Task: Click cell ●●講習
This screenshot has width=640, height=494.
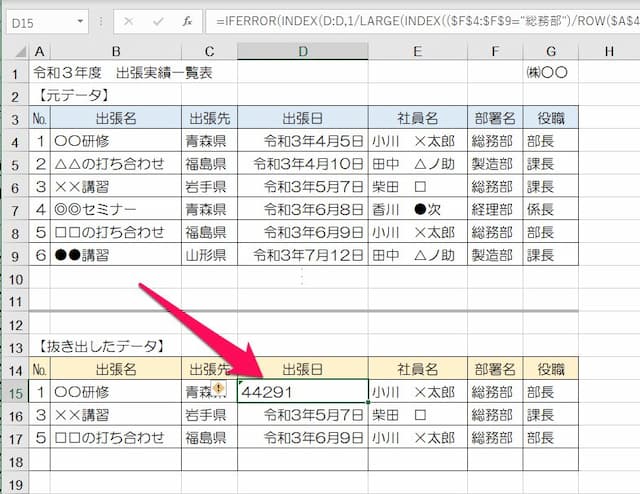Action: [x=116, y=255]
